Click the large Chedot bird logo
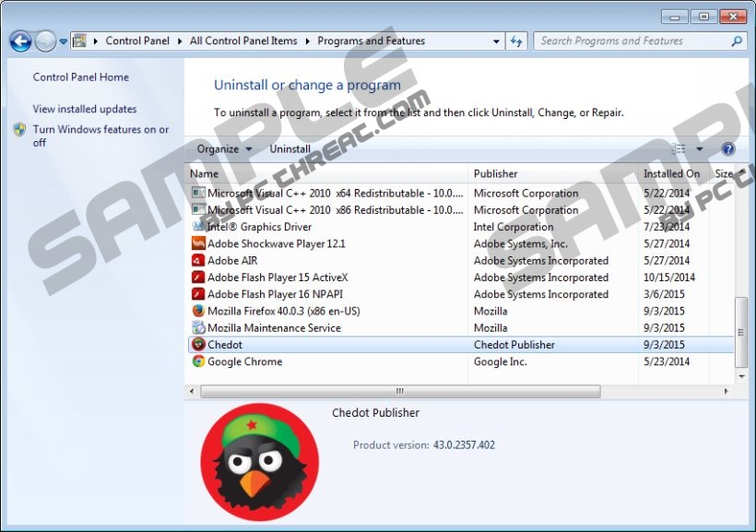This screenshot has height=532, width=756. coord(259,462)
